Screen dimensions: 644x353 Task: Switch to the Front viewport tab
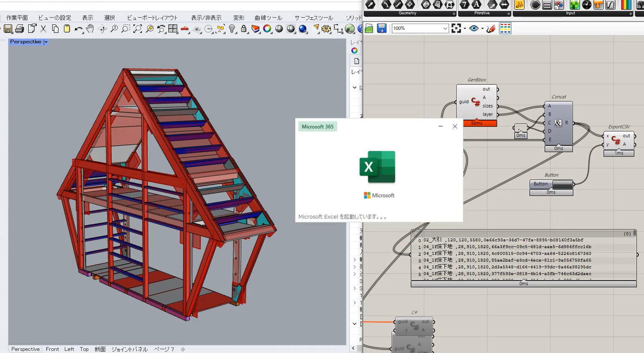tap(52, 349)
